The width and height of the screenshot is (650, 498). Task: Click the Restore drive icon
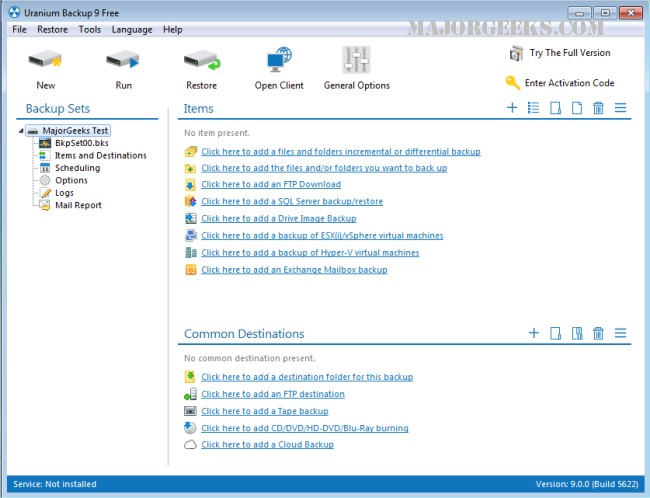coord(202,60)
